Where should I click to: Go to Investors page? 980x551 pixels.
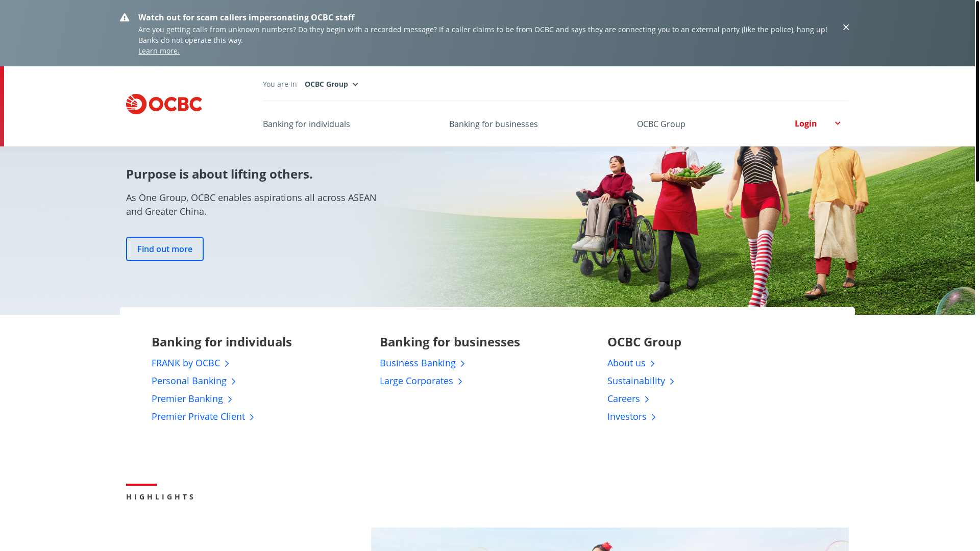(x=631, y=416)
